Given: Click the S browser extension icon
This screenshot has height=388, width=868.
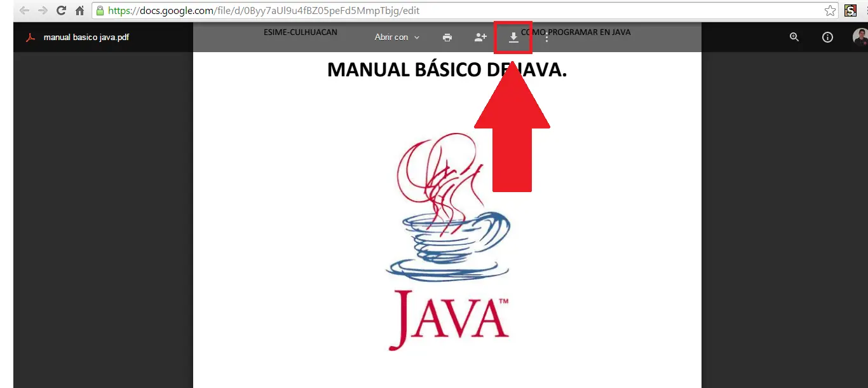Looking at the screenshot, I should [850, 11].
